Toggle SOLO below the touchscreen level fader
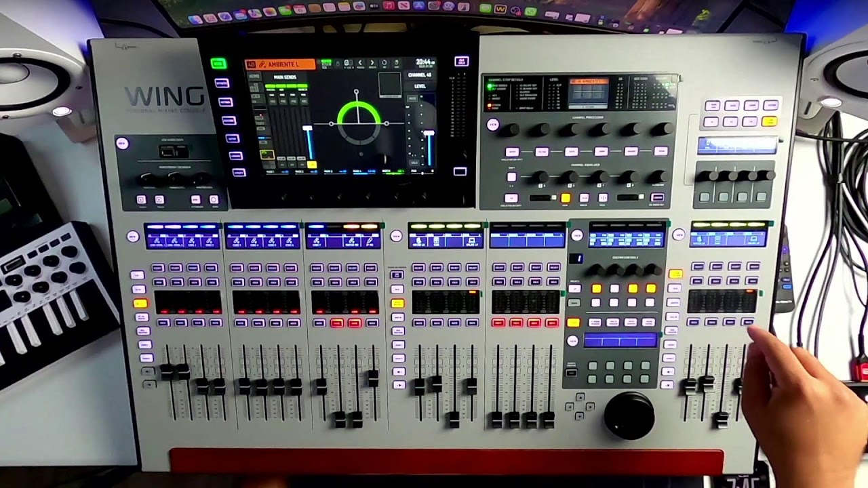Viewport: 868px width, 488px height. [414, 163]
